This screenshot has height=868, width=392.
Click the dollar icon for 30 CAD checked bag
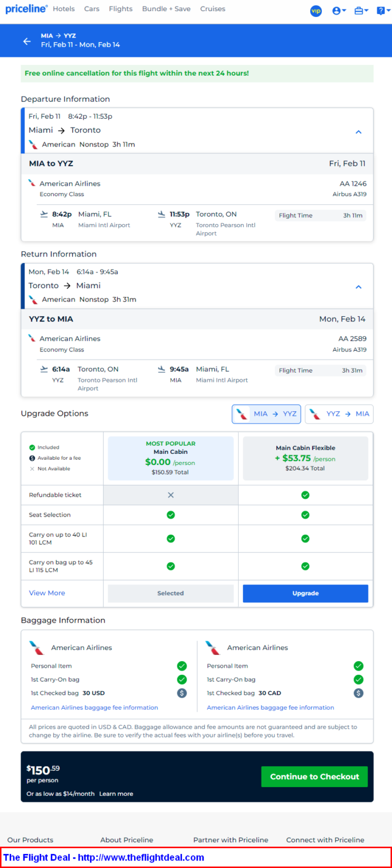(x=359, y=693)
